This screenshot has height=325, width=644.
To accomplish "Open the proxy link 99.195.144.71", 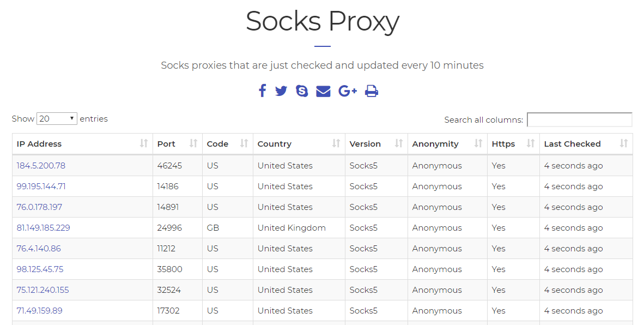I will pyautogui.click(x=41, y=186).
